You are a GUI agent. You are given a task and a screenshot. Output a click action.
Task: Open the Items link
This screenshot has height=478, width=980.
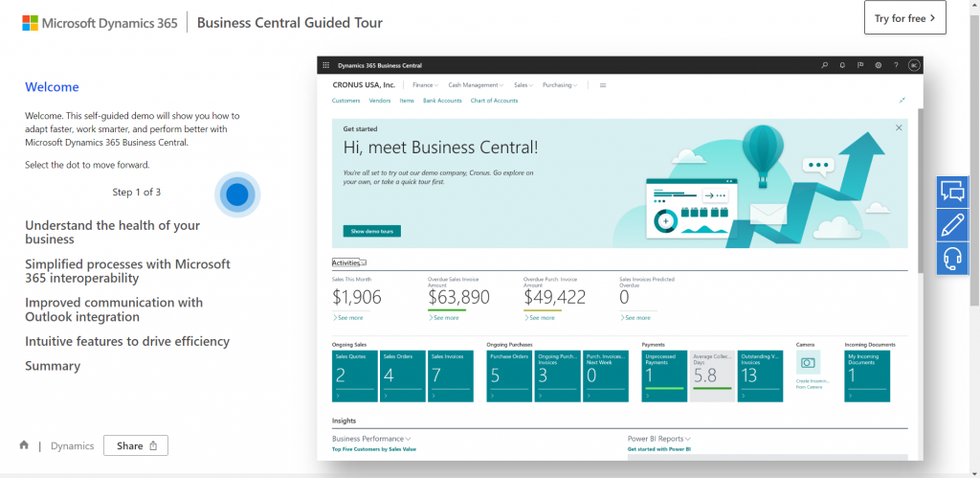coord(406,101)
